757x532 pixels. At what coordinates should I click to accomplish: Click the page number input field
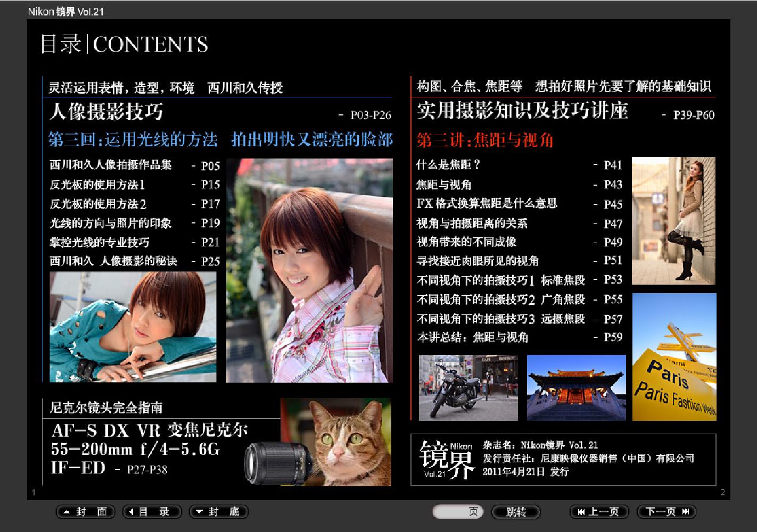457,512
